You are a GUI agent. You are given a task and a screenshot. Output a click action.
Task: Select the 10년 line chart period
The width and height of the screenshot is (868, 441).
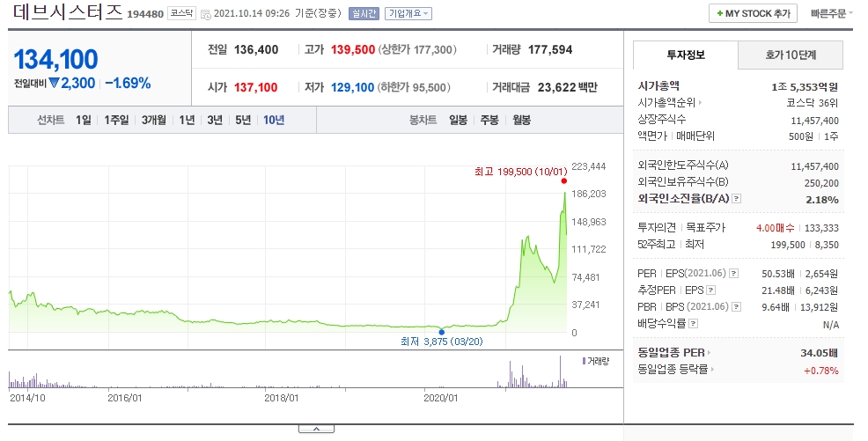pyautogui.click(x=274, y=120)
